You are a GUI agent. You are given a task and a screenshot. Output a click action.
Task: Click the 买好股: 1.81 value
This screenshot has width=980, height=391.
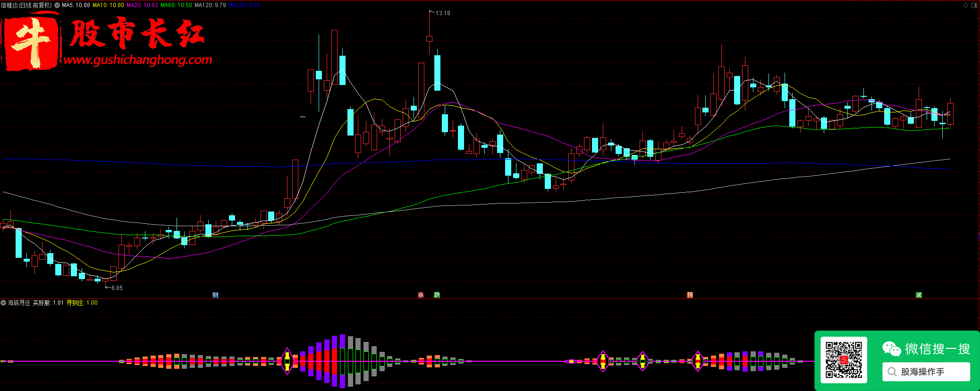tap(48, 303)
